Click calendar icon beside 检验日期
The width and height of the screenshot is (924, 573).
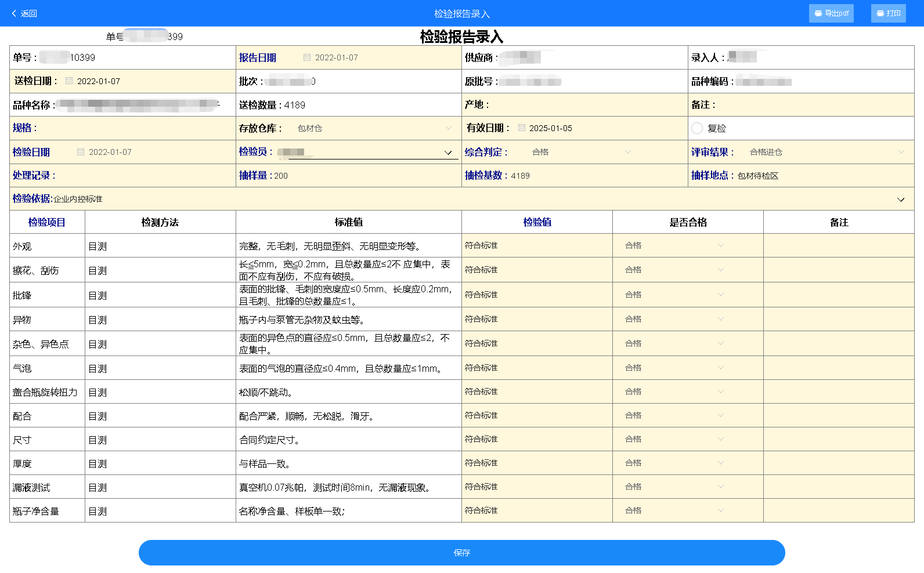pyautogui.click(x=81, y=152)
